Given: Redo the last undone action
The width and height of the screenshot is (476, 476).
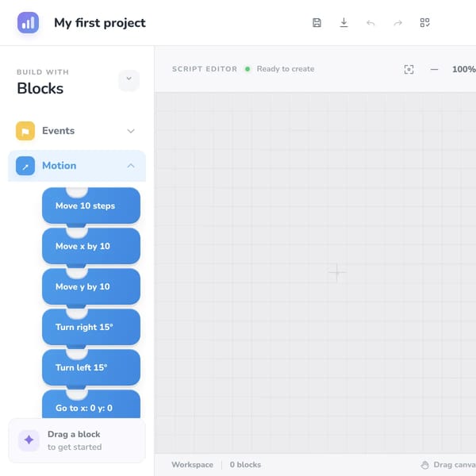Looking at the screenshot, I should point(397,23).
